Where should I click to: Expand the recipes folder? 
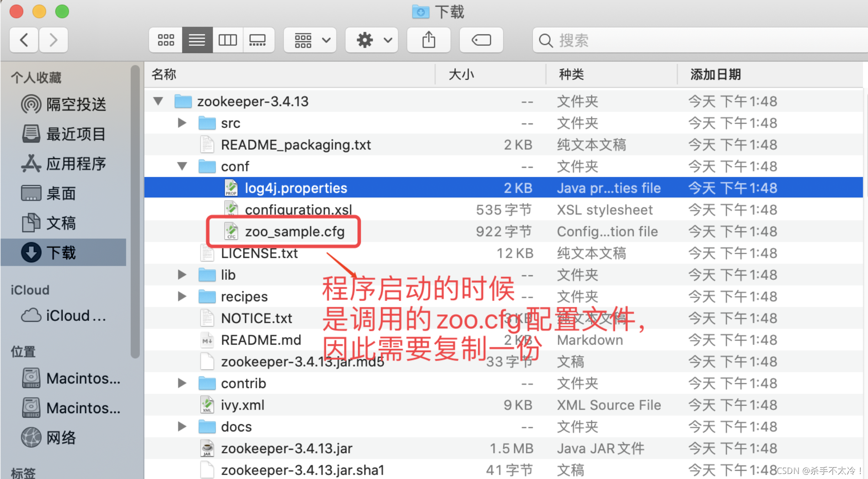pyautogui.click(x=182, y=296)
